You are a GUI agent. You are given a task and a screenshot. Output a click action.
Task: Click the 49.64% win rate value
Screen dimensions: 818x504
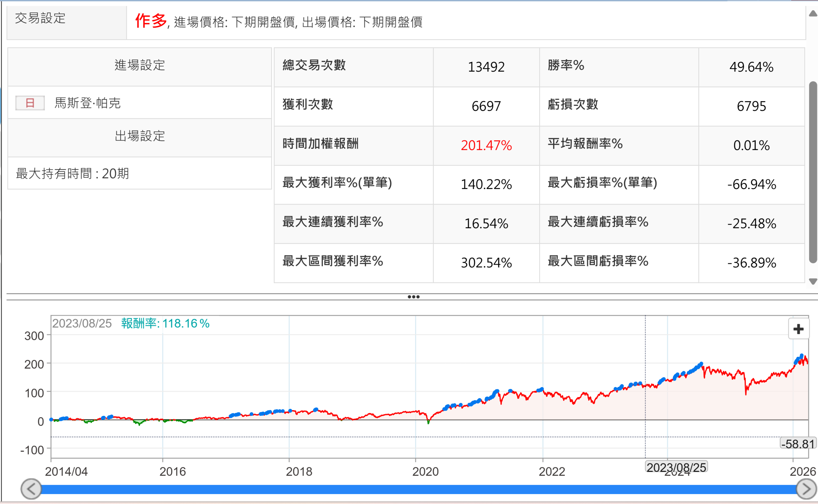click(x=751, y=67)
